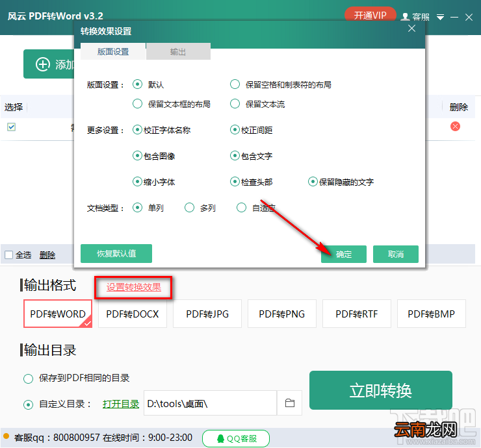This screenshot has width=481, height=448.
Task: Select 自定义目录 radio option
Action: click(28, 404)
